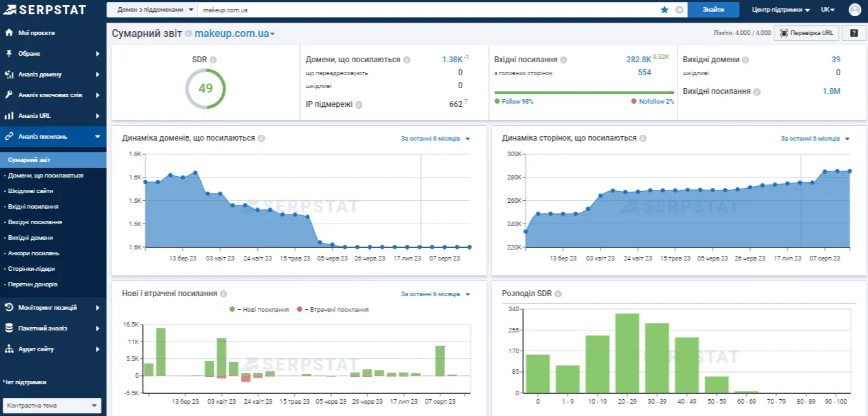The height and width of the screenshot is (416, 868).
Task: Click the Follow 98% progress bar segment
Action: tap(582, 93)
